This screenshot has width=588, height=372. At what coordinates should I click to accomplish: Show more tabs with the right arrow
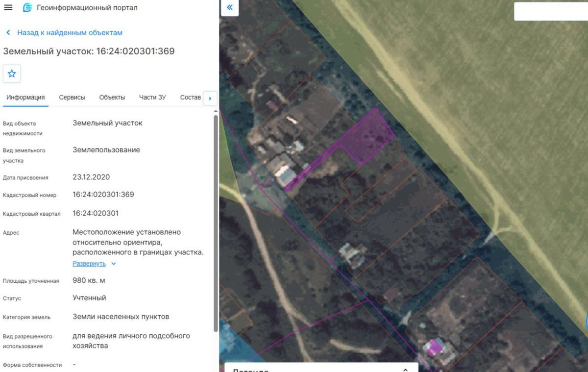pyautogui.click(x=210, y=98)
